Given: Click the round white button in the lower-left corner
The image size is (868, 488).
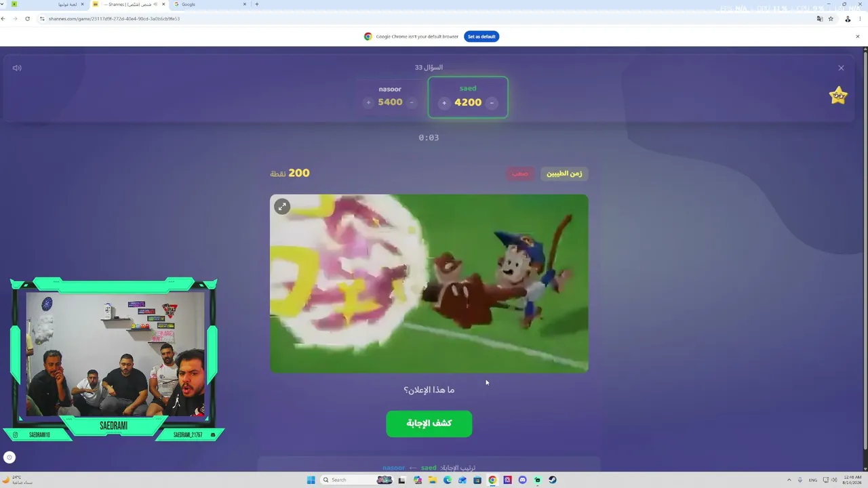Looking at the screenshot, I should (x=9, y=457).
